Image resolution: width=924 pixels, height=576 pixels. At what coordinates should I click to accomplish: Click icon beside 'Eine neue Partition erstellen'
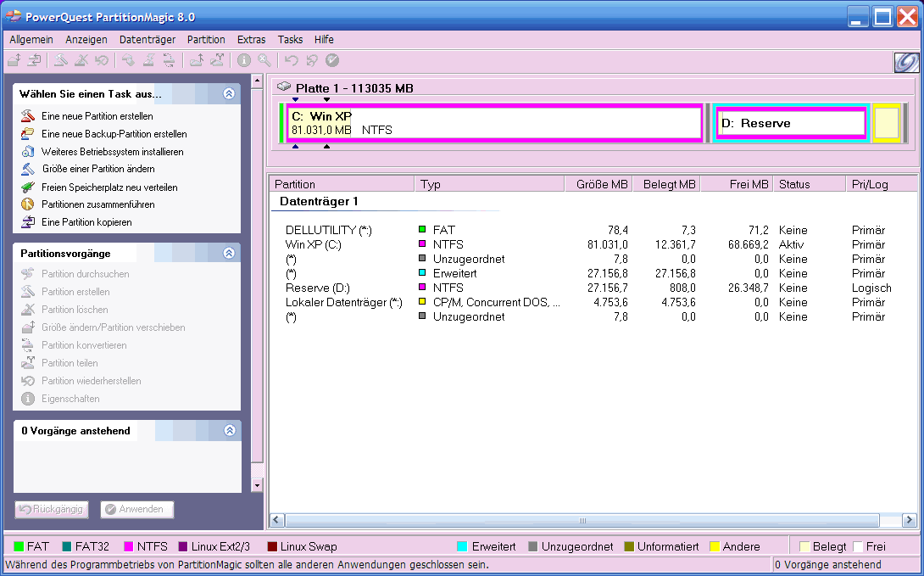(28, 115)
